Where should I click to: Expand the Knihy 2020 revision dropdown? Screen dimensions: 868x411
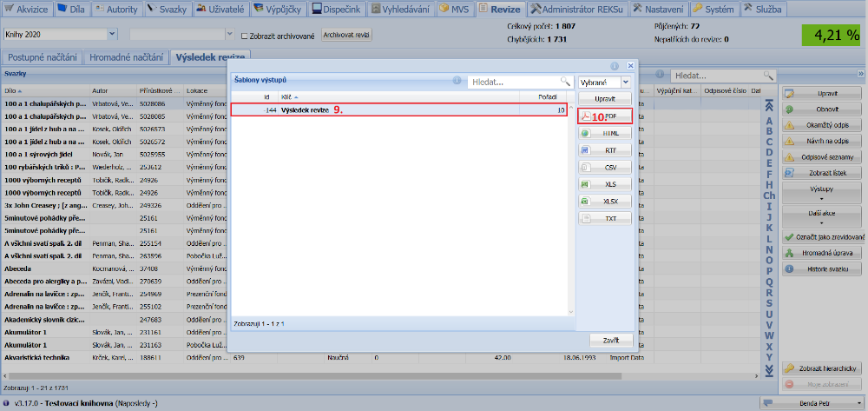(x=113, y=35)
